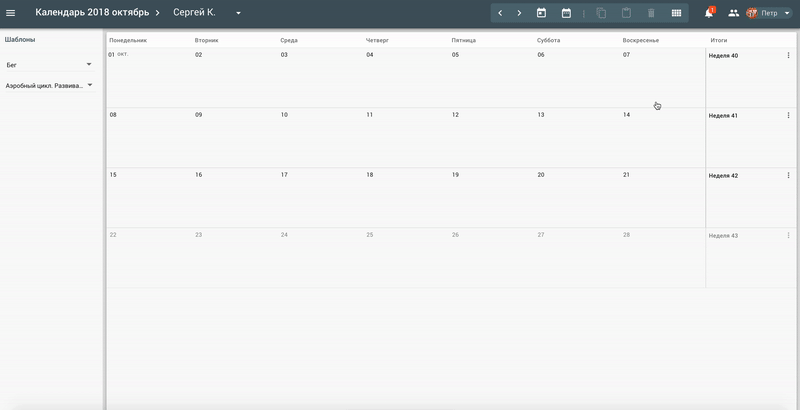Expand the Бег template dropdown

tap(89, 64)
